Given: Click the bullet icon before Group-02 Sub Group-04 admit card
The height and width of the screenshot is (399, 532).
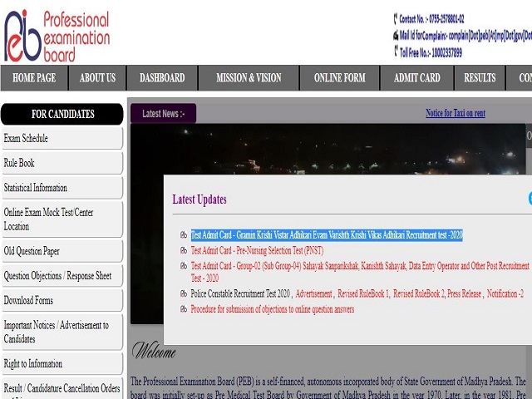Looking at the screenshot, I should (x=184, y=266).
